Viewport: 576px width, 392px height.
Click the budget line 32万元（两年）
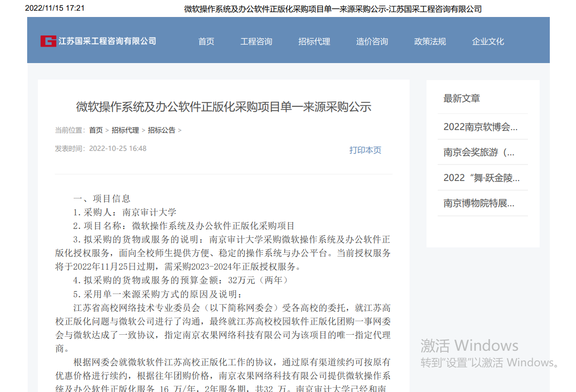[x=182, y=280]
